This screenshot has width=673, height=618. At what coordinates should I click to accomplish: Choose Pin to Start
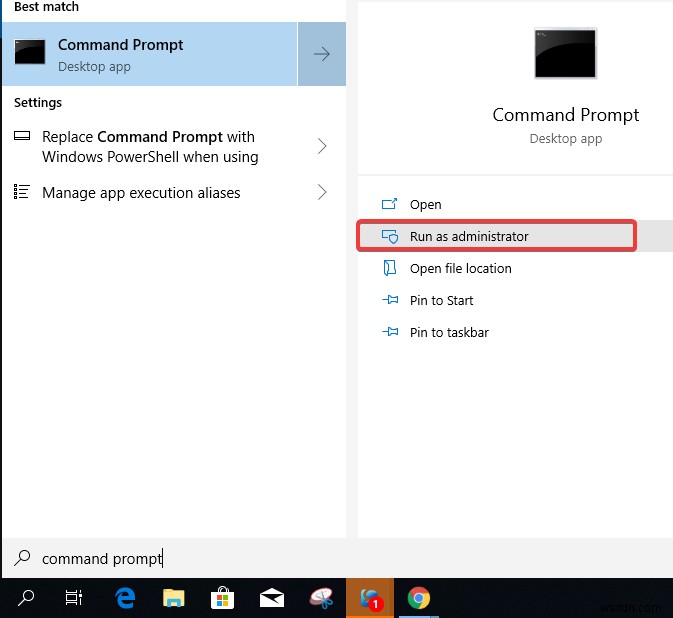515,300
